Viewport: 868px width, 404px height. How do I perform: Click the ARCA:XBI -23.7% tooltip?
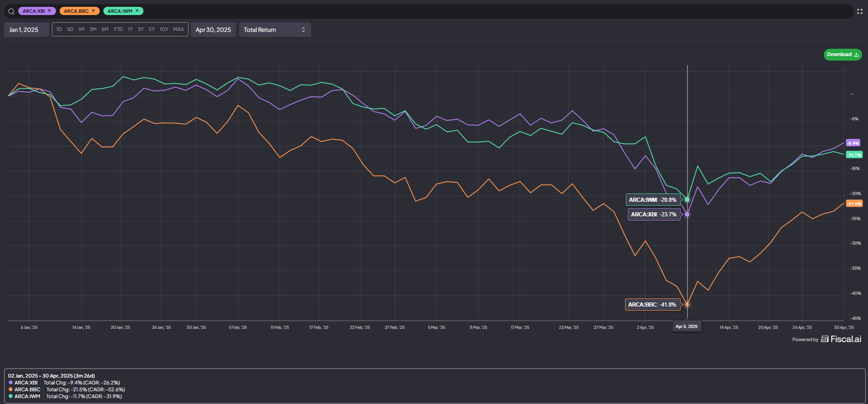654,215
